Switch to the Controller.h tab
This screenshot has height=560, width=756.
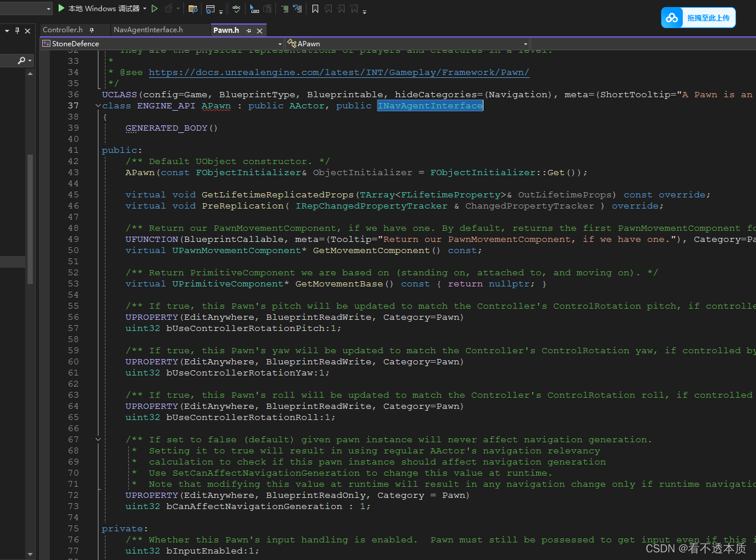point(63,30)
